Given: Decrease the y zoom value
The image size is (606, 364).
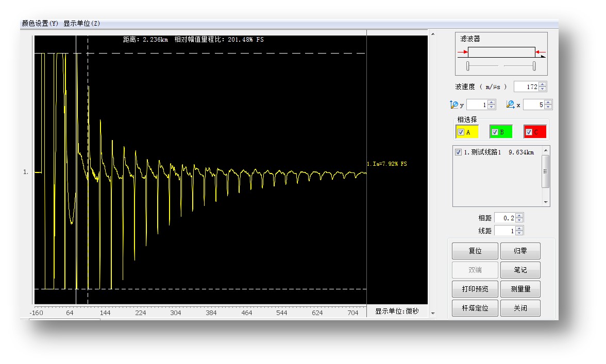Looking at the screenshot, I should [492, 107].
